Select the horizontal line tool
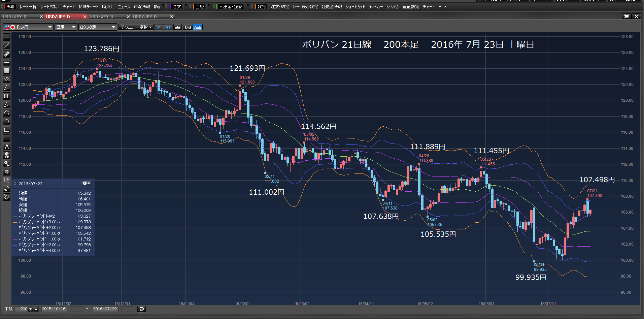The image size is (644, 319). (x=7, y=138)
